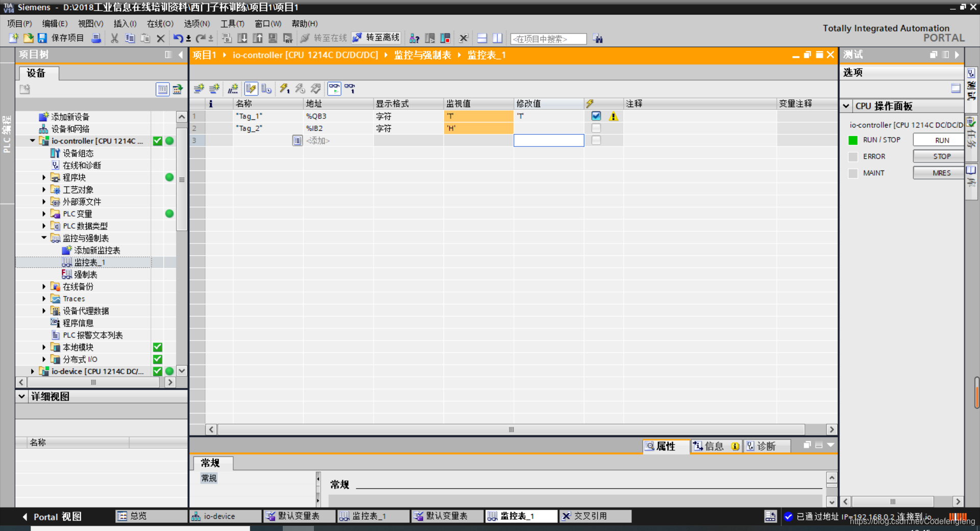This screenshot has height=531, width=980.
Task: Expand the PLC 变量 folder
Action: click(44, 214)
